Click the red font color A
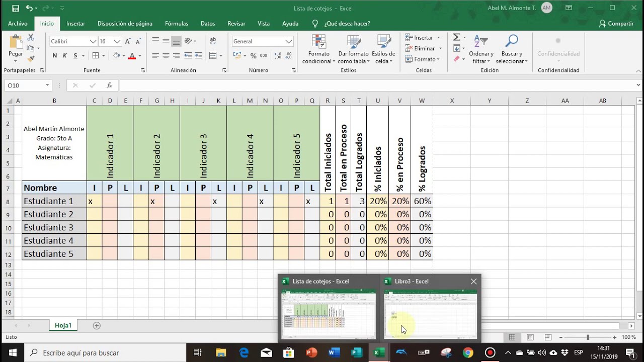This screenshot has height=362, width=644. point(132,56)
